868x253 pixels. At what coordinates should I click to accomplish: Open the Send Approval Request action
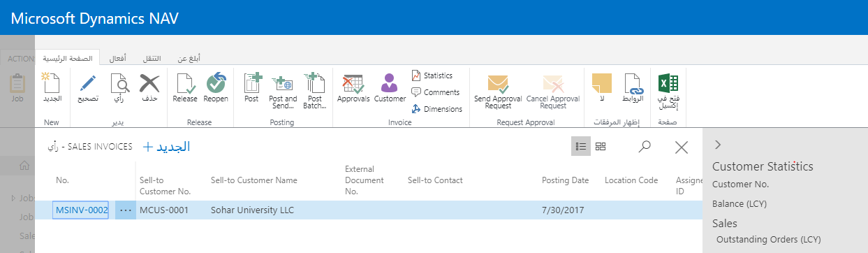click(x=497, y=92)
